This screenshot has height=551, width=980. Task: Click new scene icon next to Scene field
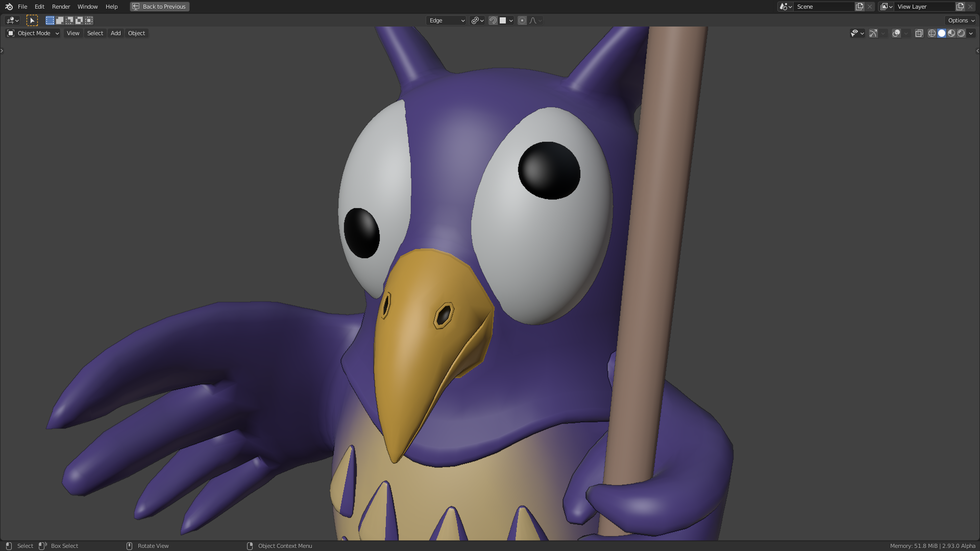[860, 7]
